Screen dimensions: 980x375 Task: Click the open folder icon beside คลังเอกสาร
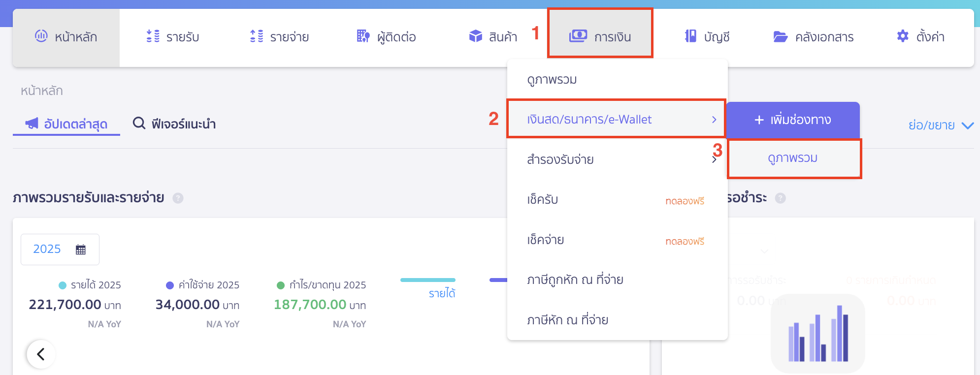[x=781, y=36]
